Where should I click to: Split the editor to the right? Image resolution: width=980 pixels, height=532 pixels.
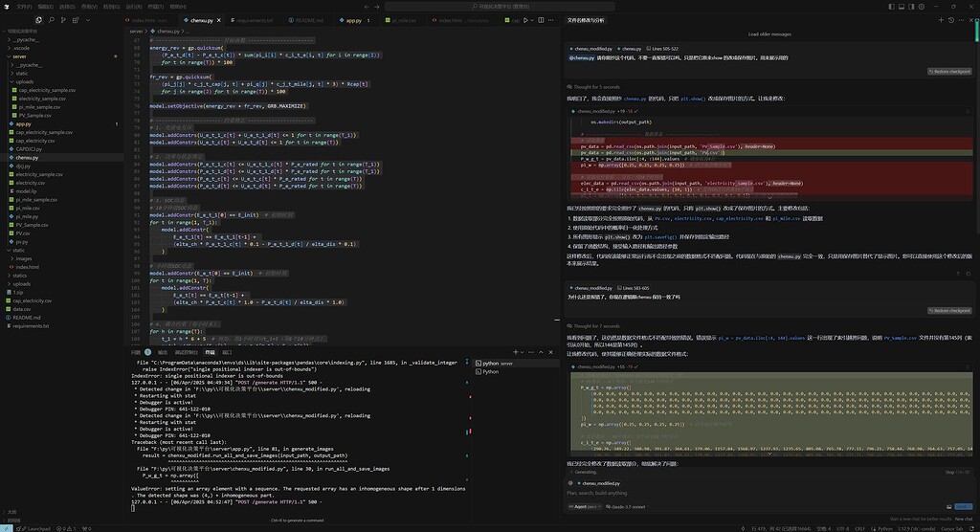[543, 19]
